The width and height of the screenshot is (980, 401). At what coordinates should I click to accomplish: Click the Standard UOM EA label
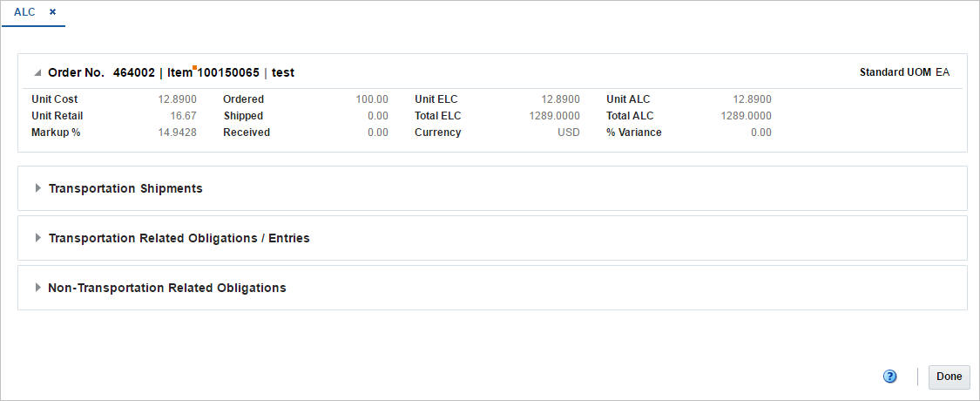click(904, 72)
